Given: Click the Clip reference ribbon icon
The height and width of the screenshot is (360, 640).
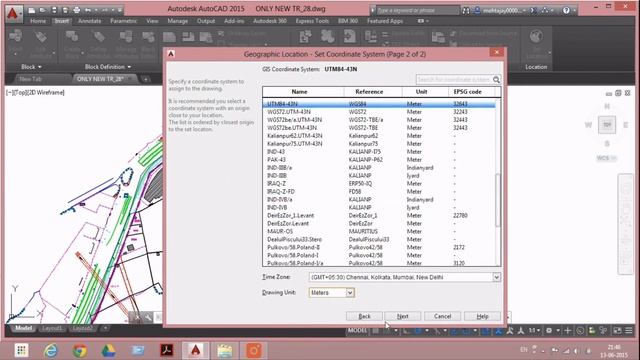Looking at the screenshot, I should click(188, 38).
